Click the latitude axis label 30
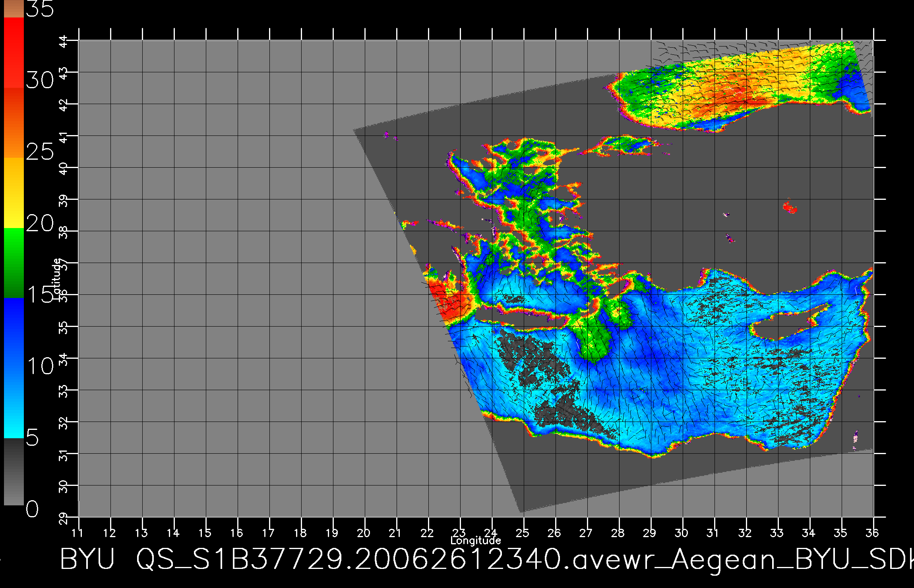This screenshot has width=914, height=588. (x=64, y=485)
